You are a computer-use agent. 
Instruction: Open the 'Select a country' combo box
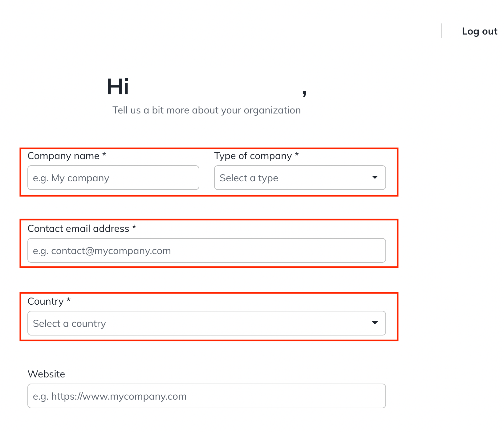(207, 323)
